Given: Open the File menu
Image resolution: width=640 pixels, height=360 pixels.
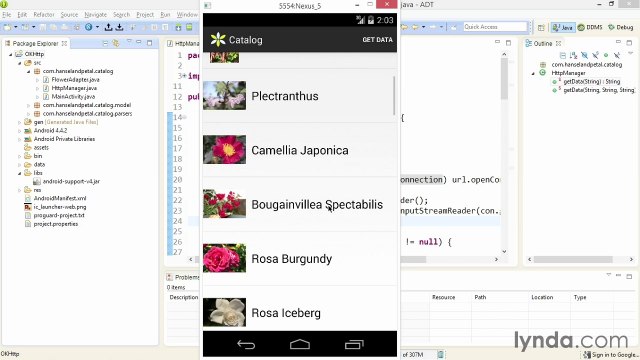Looking at the screenshot, I should [7, 15].
